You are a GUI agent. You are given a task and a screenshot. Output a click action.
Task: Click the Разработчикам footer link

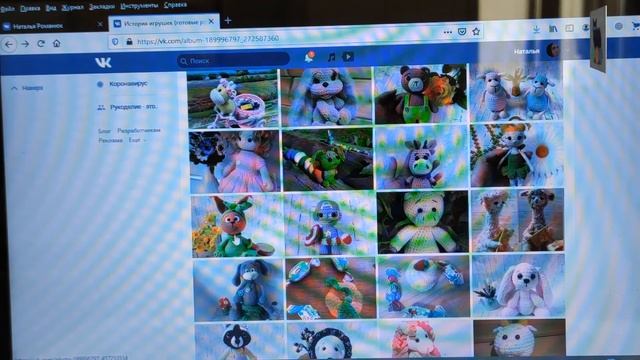[139, 131]
